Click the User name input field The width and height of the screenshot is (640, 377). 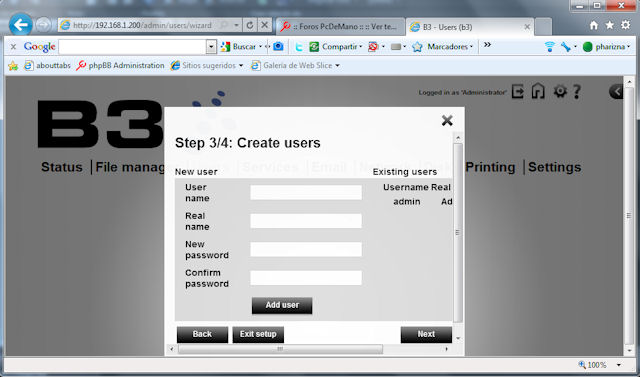[x=306, y=192]
